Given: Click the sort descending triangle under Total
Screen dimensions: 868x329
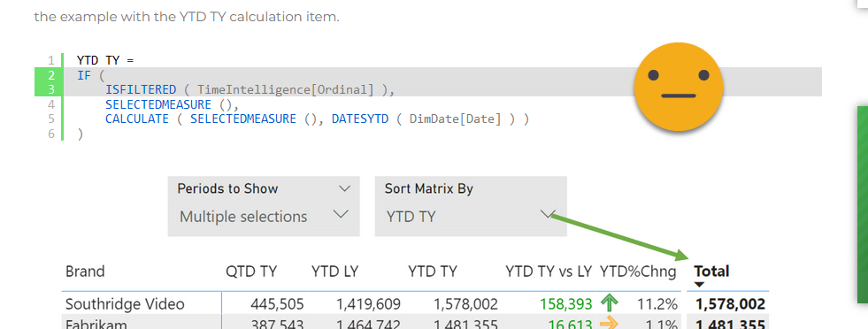Looking at the screenshot, I should (x=699, y=285).
